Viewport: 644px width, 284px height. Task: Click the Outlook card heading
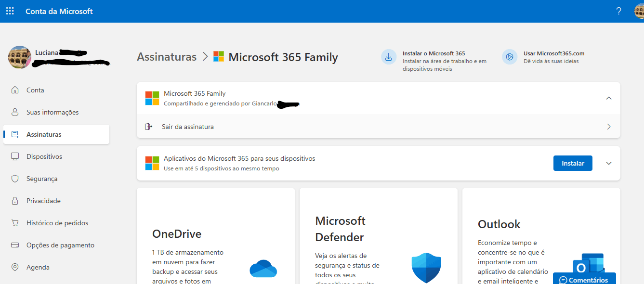(x=499, y=224)
